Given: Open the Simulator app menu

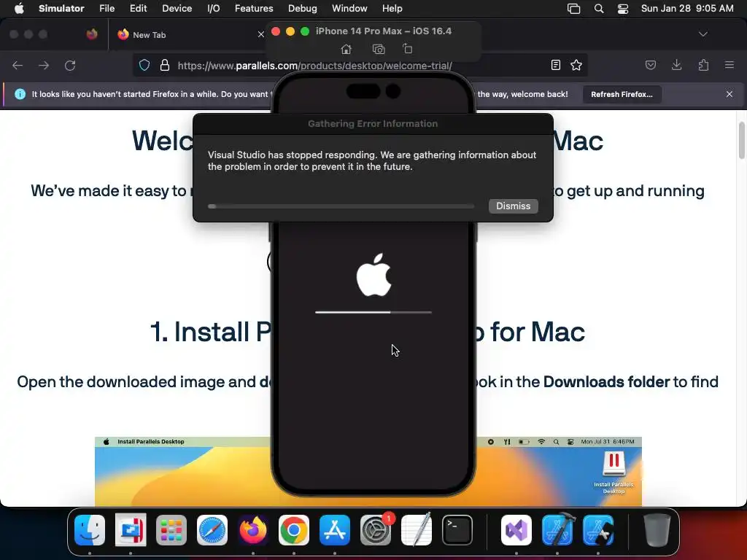Looking at the screenshot, I should click(61, 9).
